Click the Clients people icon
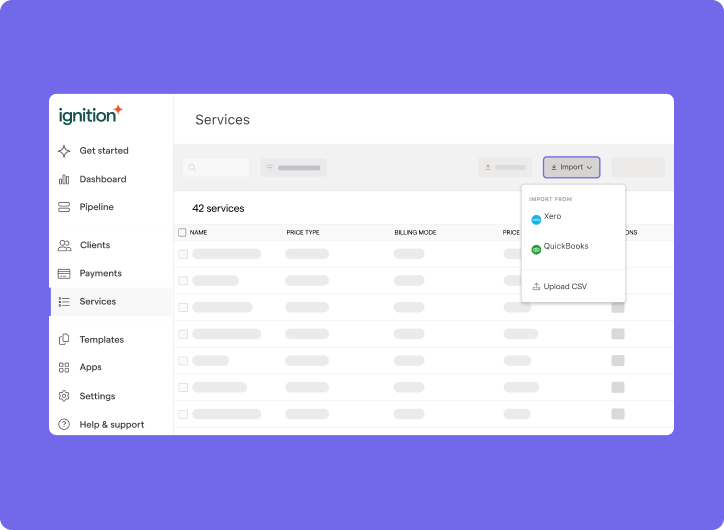The width and height of the screenshot is (724, 530). [64, 245]
